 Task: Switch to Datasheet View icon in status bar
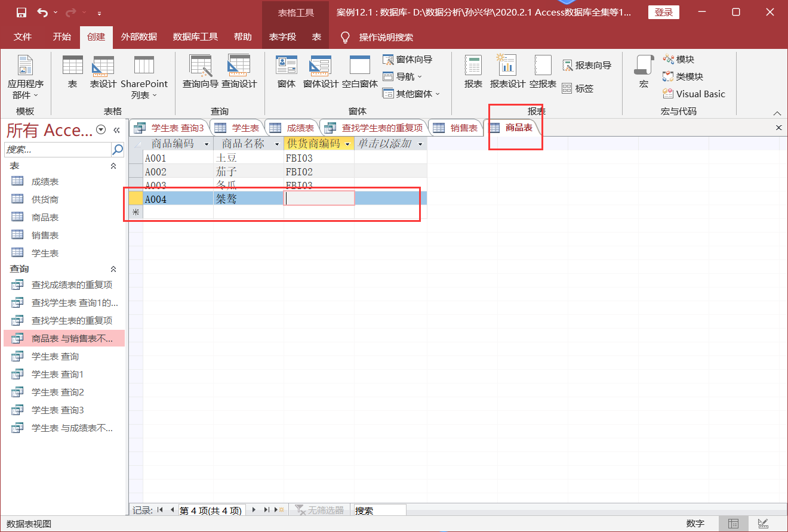733,524
